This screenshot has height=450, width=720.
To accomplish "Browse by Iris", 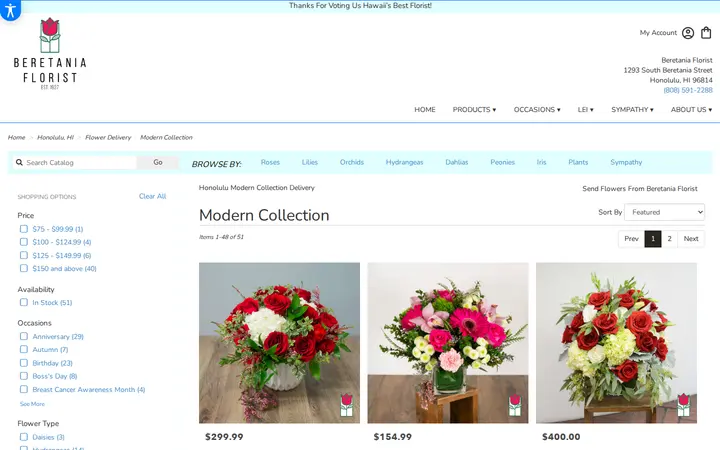I will (x=541, y=162).
